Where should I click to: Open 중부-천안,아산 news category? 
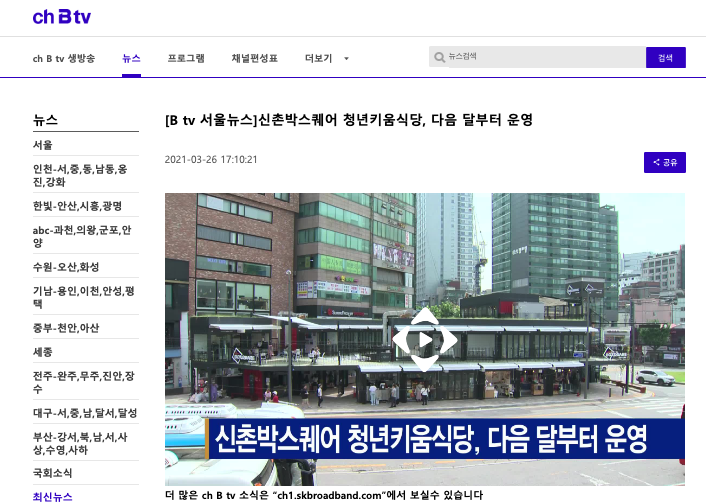[x=86, y=328]
